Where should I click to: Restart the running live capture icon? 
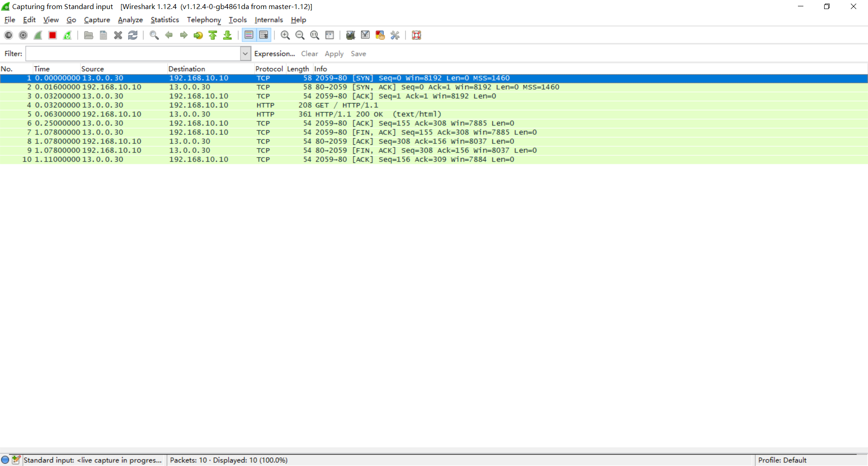click(x=67, y=35)
